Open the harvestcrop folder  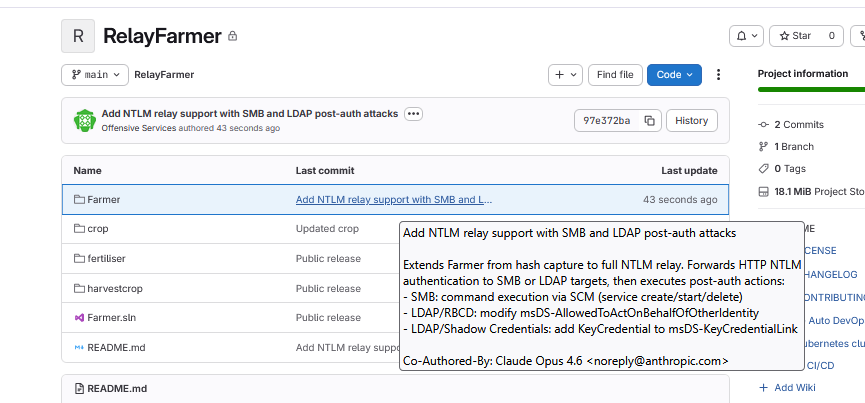113,288
